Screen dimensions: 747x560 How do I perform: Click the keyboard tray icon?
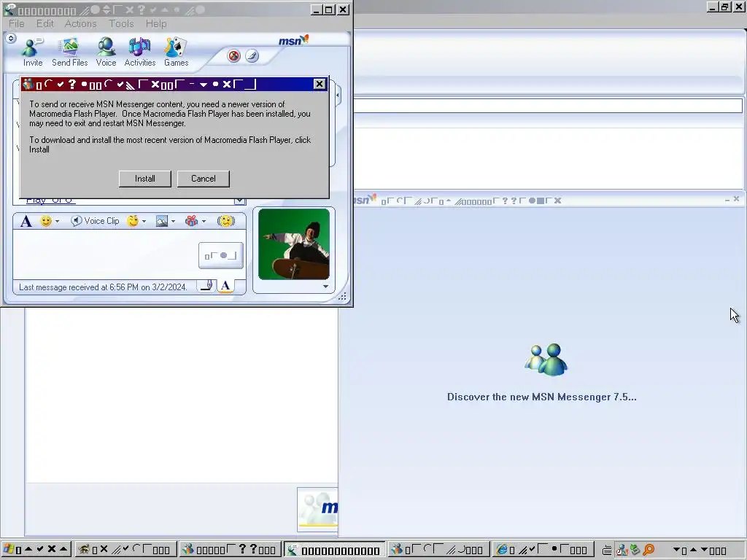tap(607, 551)
